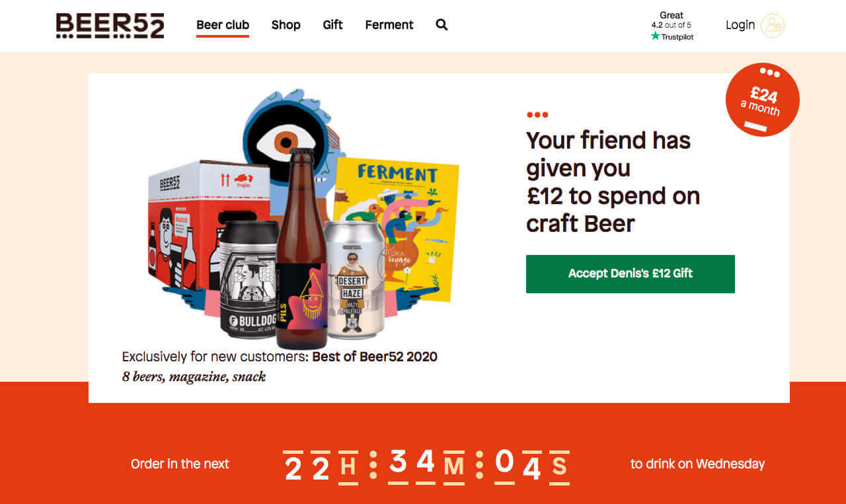
Task: Click the £24 a month badge
Action: [x=763, y=100]
